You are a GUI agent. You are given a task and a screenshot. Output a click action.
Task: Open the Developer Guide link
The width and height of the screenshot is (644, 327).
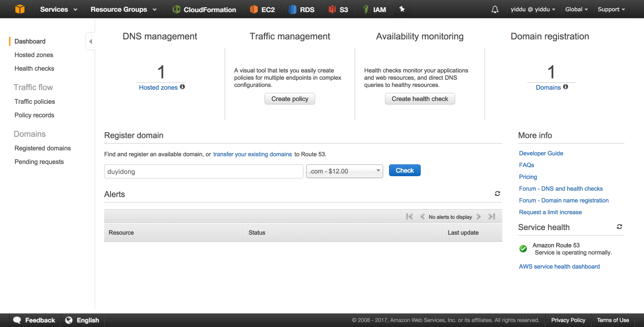[541, 153]
